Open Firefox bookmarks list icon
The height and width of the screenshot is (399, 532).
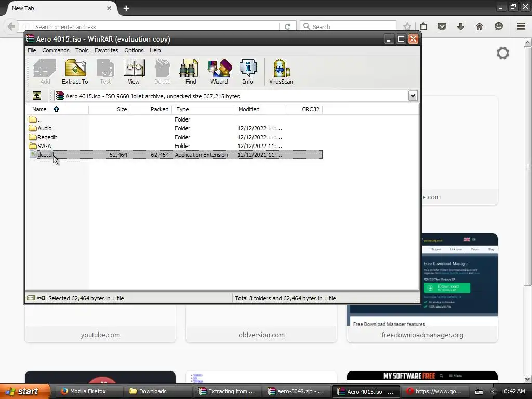pos(423,26)
